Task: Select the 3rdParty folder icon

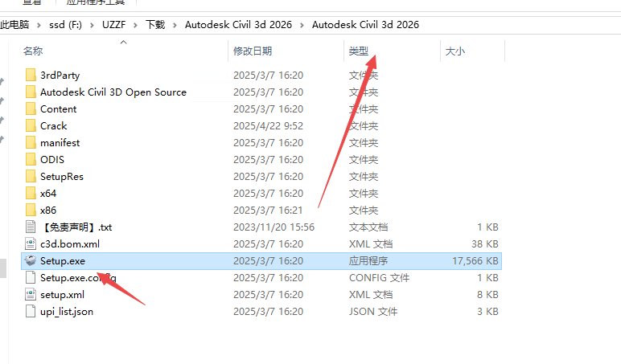Action: pyautogui.click(x=31, y=76)
